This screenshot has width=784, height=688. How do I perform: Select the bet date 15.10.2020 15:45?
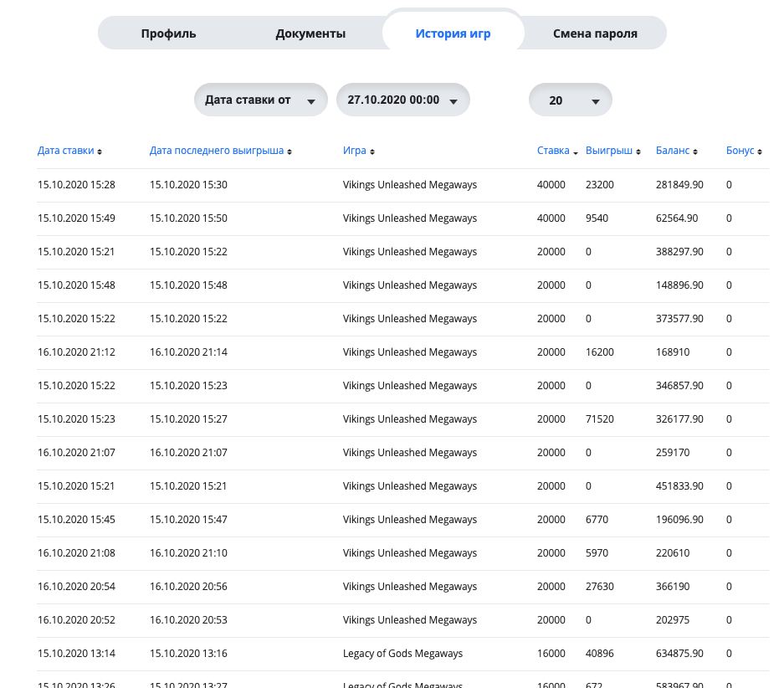coord(76,520)
